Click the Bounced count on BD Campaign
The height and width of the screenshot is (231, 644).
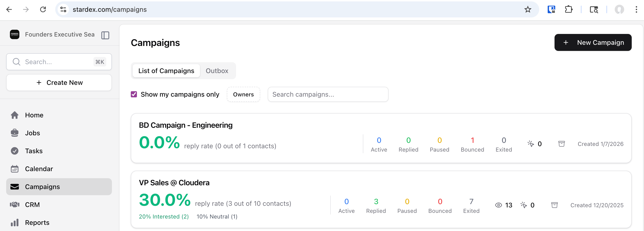472,140
